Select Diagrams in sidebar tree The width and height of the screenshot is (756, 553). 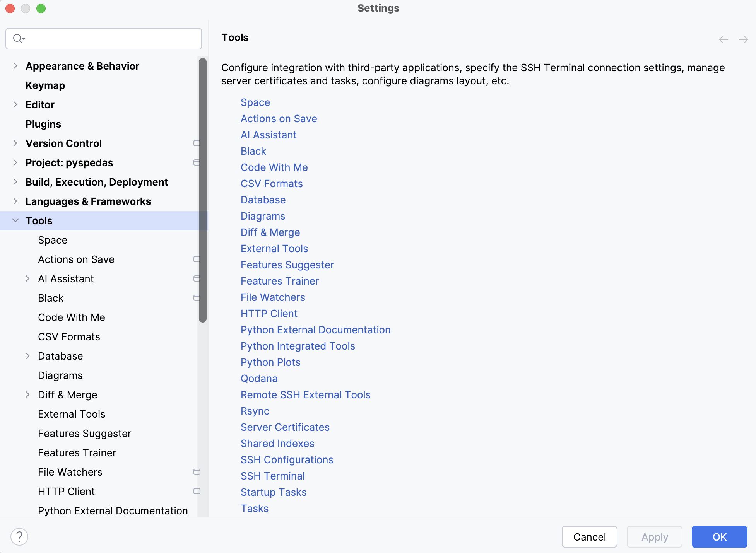click(x=60, y=375)
